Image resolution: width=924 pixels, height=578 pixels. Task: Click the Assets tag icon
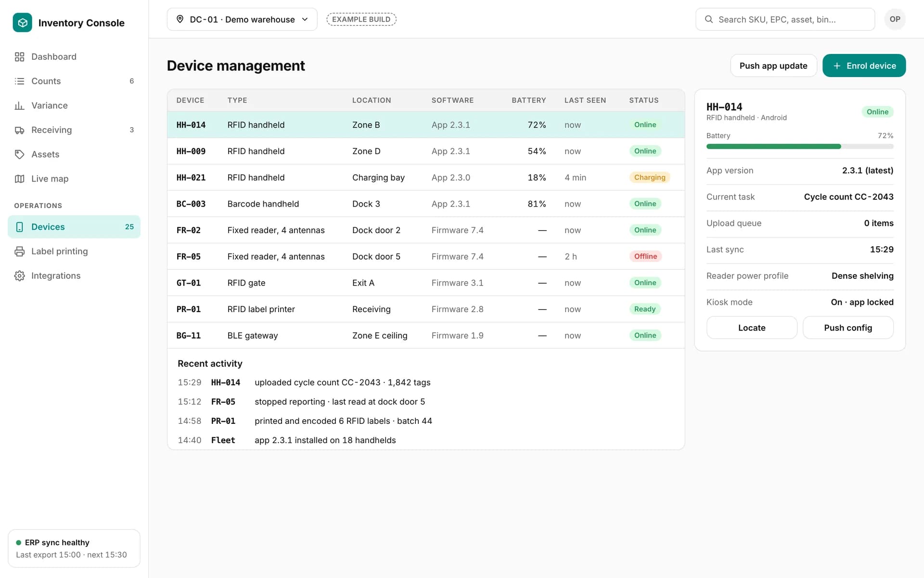point(19,154)
